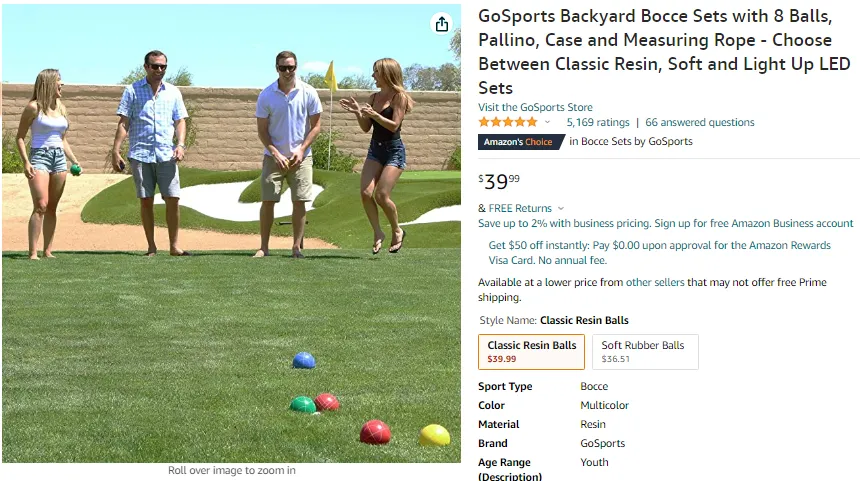Viewport: 860px width, 481px height.
Task: Click the blue bocce ball in the photo
Action: click(304, 360)
